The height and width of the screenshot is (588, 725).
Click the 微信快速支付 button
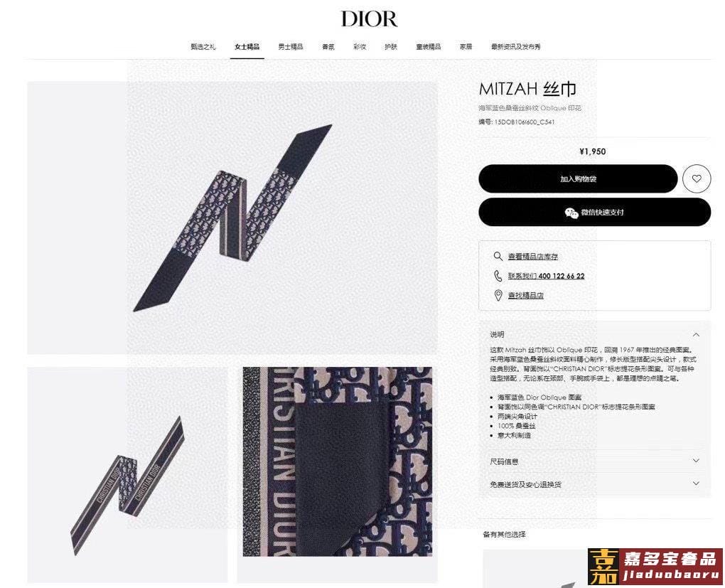(x=595, y=213)
